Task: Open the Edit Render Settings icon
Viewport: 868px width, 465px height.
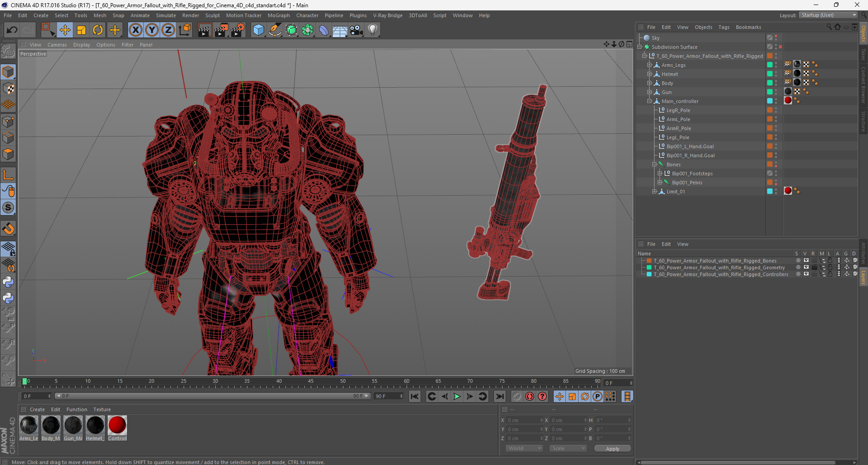Action: [237, 30]
